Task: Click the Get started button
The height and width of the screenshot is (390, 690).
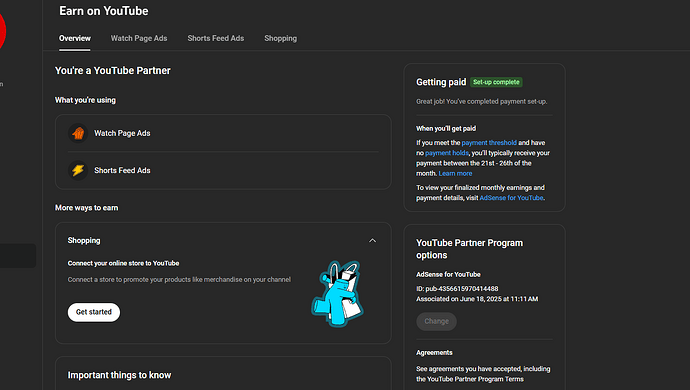Action: click(94, 312)
